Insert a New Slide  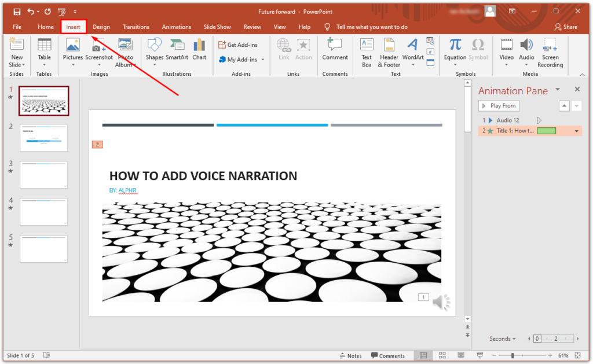click(x=17, y=53)
